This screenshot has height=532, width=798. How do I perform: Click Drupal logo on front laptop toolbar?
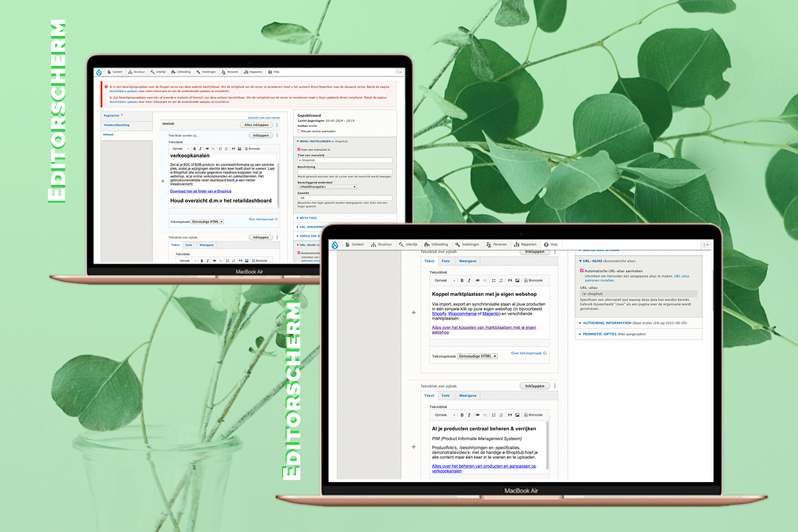[335, 245]
